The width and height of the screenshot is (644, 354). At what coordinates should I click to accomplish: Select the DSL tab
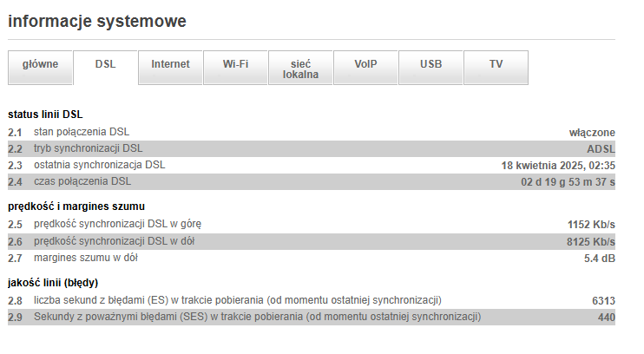105,64
